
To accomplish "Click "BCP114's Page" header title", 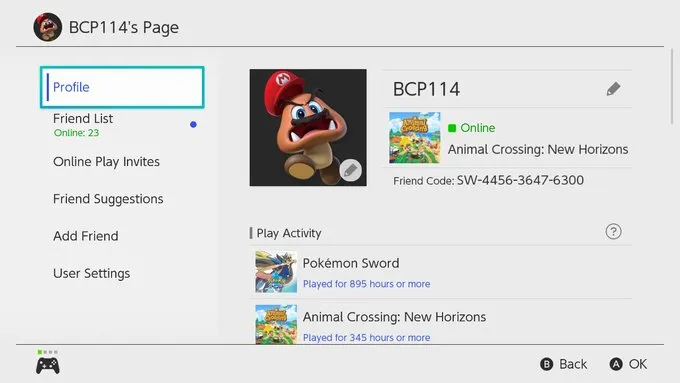I will pyautogui.click(x=124, y=27).
